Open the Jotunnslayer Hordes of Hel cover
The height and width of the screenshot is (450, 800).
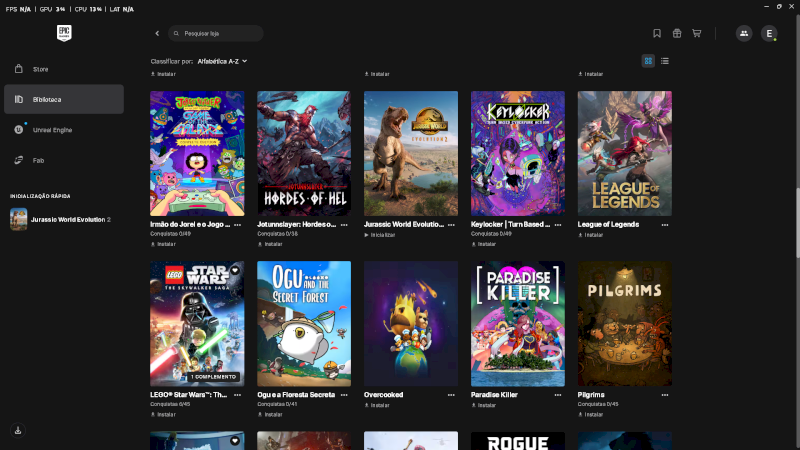[304, 153]
